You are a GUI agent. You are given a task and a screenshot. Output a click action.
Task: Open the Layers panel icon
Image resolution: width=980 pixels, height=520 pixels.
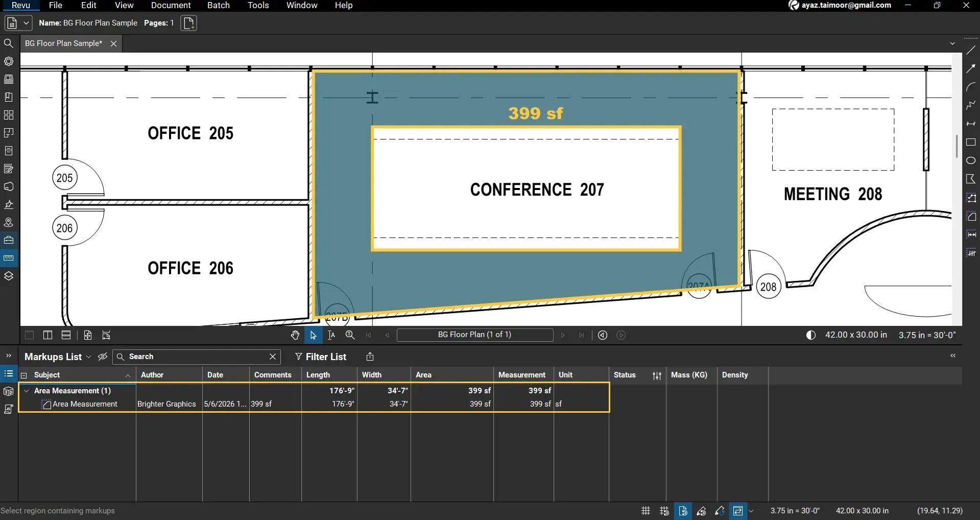(x=9, y=276)
